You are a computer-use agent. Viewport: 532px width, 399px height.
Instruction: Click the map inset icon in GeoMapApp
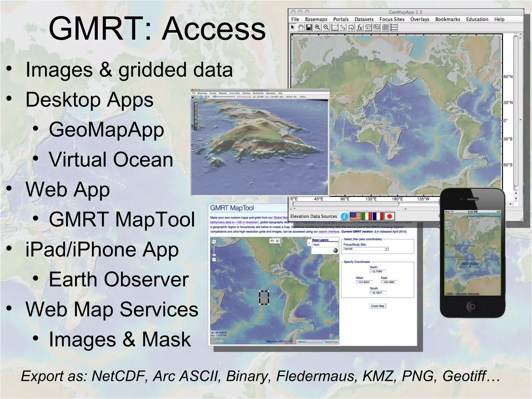click(377, 27)
